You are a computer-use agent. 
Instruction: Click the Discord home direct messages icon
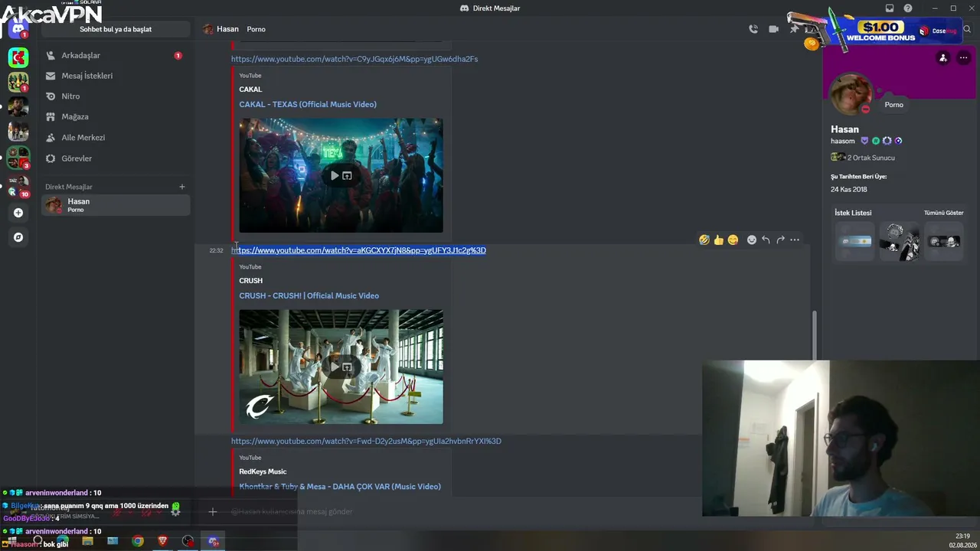click(x=18, y=29)
